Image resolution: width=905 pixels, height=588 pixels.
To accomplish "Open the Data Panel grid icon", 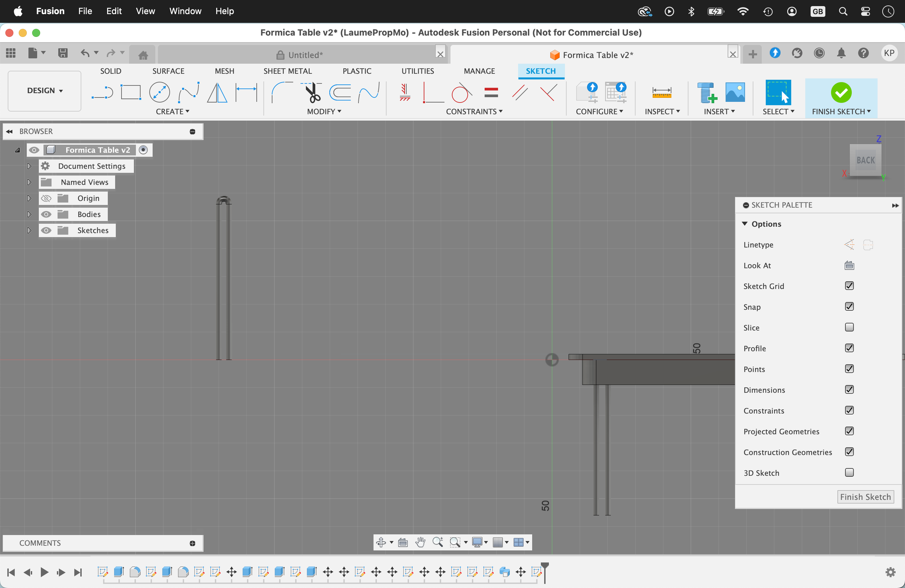I will pos(10,53).
